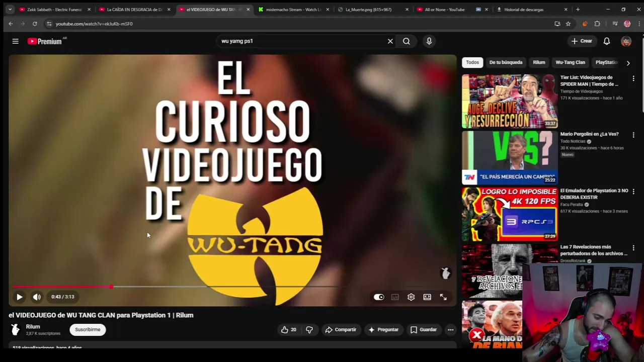The height and width of the screenshot is (362, 644).
Task: Start voice search with the microphone
Action: pyautogui.click(x=429, y=41)
